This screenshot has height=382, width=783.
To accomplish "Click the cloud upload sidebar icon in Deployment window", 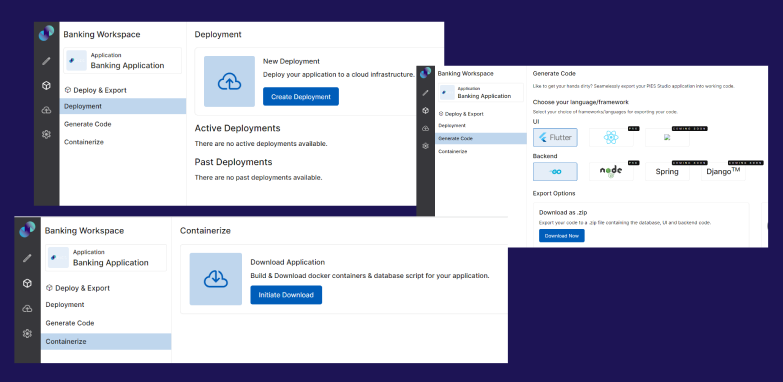I will (x=46, y=110).
